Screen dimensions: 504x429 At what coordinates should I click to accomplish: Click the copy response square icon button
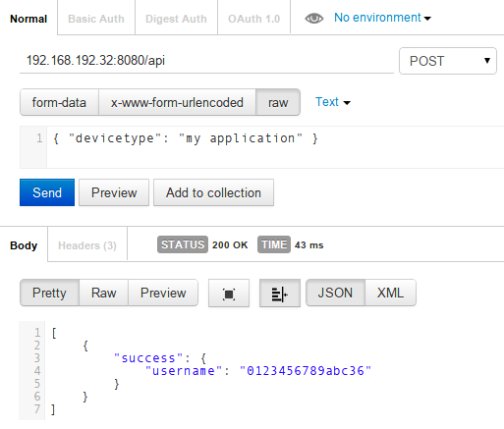pyautogui.click(x=229, y=294)
